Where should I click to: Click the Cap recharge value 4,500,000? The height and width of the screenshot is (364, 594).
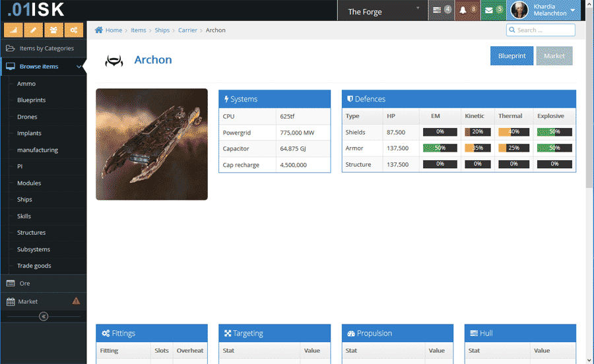click(293, 165)
